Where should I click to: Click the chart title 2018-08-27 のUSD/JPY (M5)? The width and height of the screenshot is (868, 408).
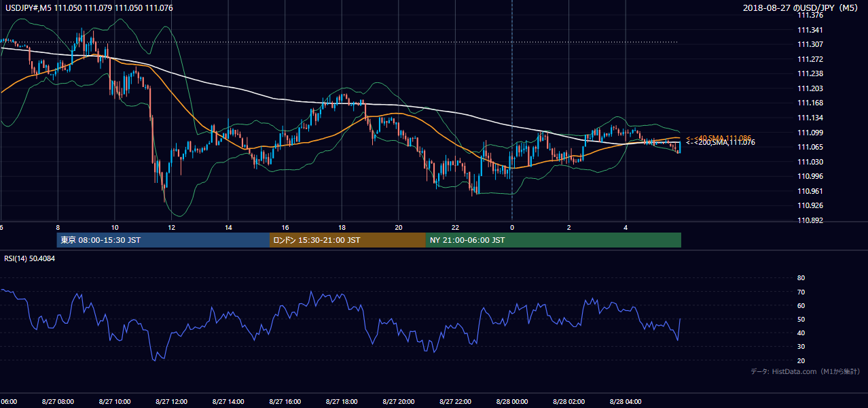point(801,7)
